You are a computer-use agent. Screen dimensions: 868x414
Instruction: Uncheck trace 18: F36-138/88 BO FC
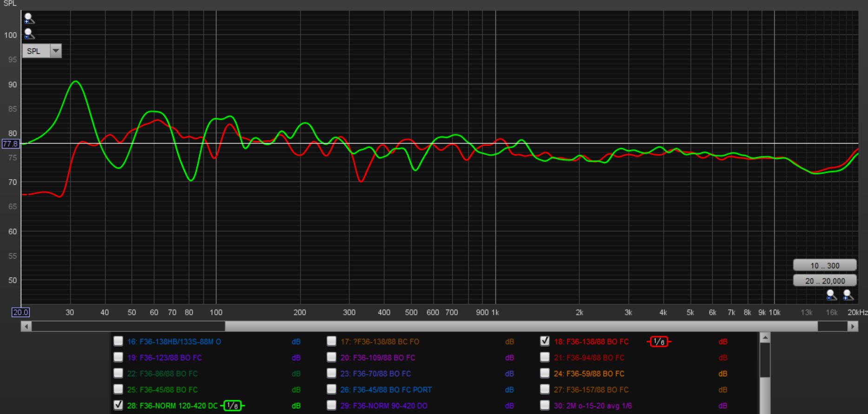point(545,342)
